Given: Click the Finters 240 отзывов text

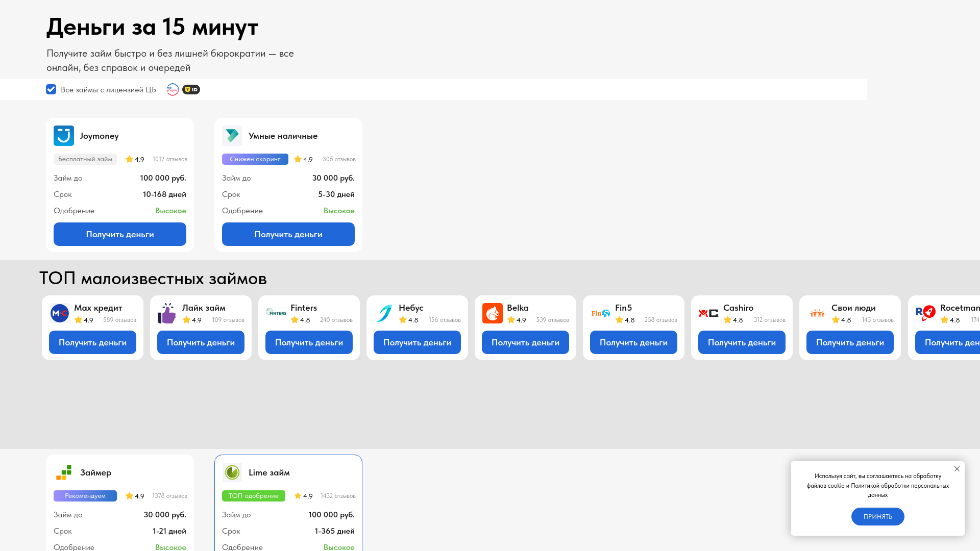Looking at the screenshot, I should (x=336, y=320).
